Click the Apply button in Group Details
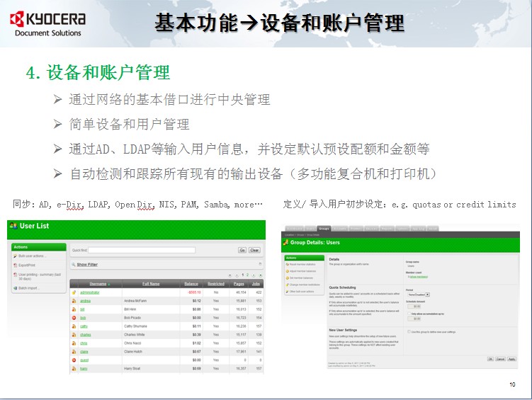532x400 pixels. [511, 359]
